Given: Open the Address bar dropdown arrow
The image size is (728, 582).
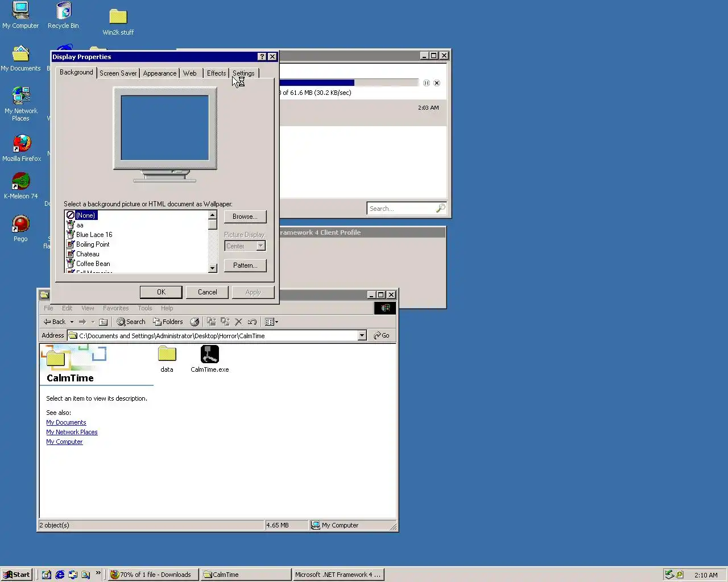Looking at the screenshot, I should tap(362, 336).
